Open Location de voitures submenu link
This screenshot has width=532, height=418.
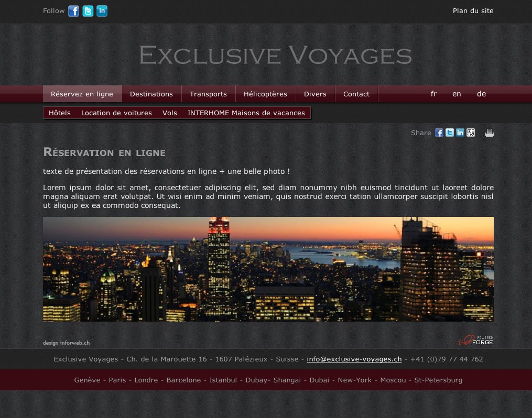pyautogui.click(x=116, y=113)
